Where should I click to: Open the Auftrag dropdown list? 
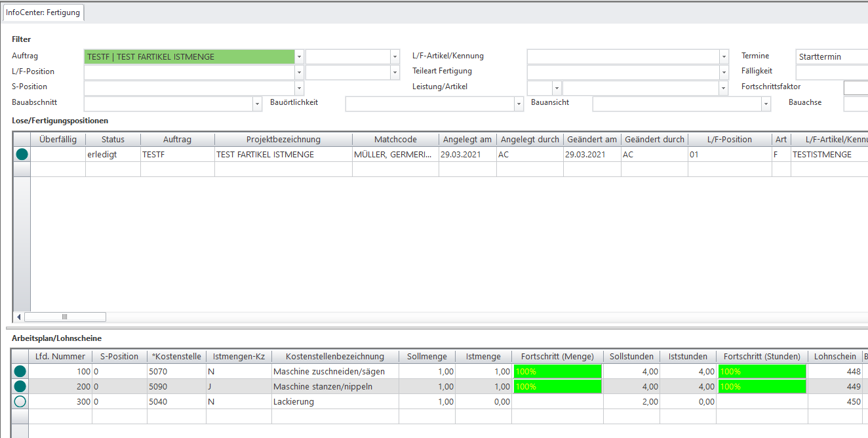[x=299, y=57]
